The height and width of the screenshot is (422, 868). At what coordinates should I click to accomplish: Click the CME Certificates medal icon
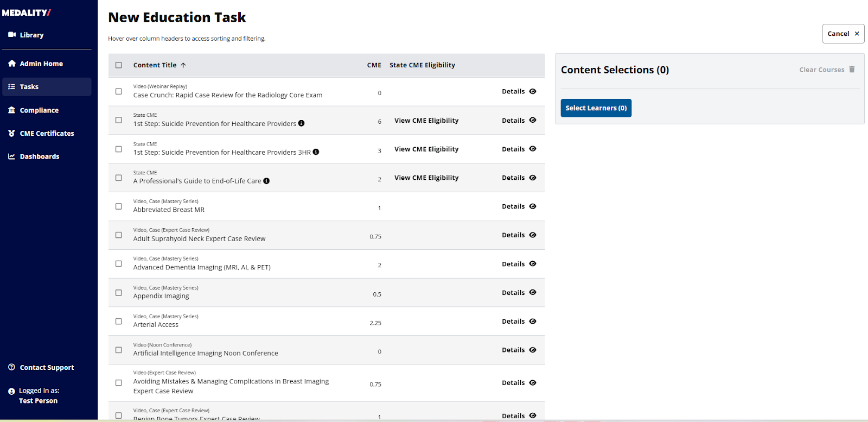[12, 133]
